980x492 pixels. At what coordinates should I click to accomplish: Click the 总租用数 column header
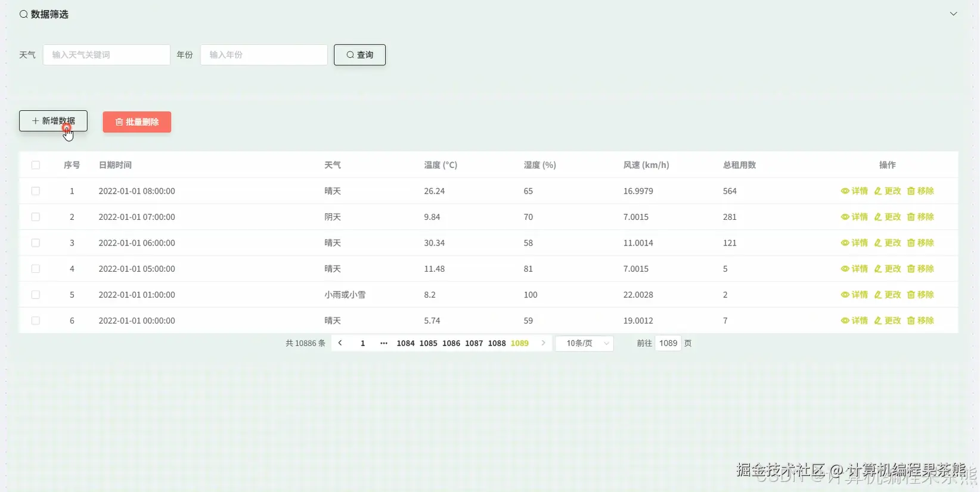click(x=739, y=165)
